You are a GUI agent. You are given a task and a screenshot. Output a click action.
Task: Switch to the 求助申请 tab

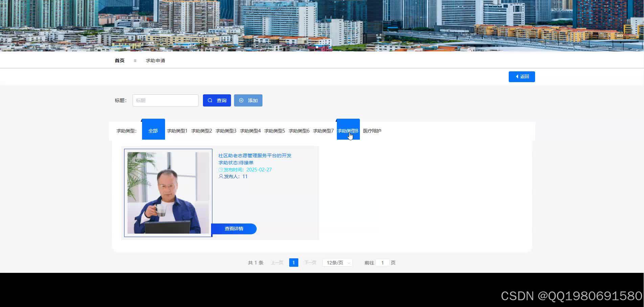[x=155, y=60]
